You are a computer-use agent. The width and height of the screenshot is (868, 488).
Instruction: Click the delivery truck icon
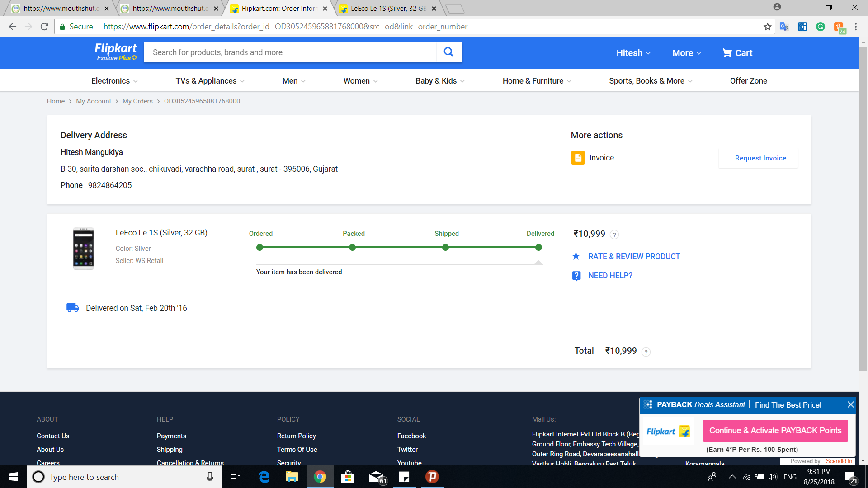click(73, 308)
